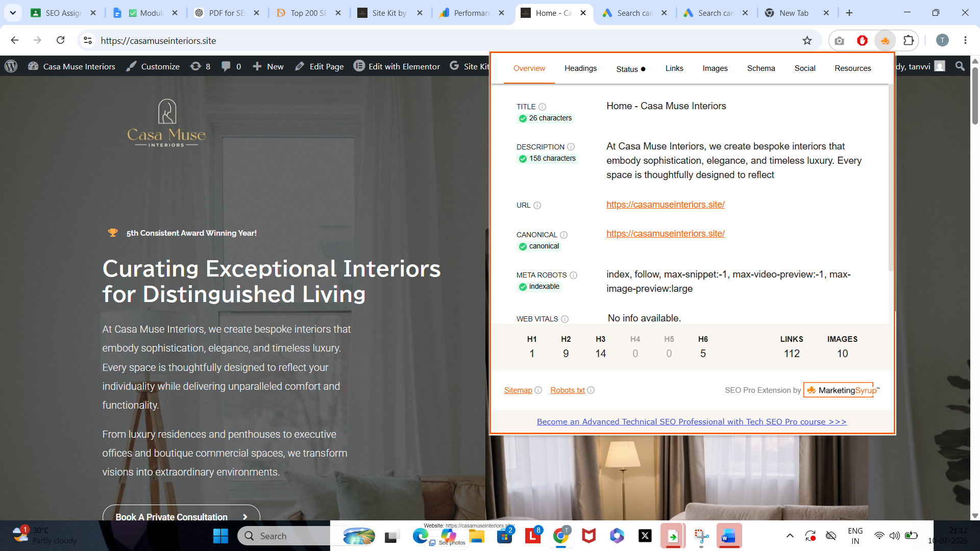Click the SEO panel vertical scrollbar
This screenshot has width=980, height=551.
[891, 179]
